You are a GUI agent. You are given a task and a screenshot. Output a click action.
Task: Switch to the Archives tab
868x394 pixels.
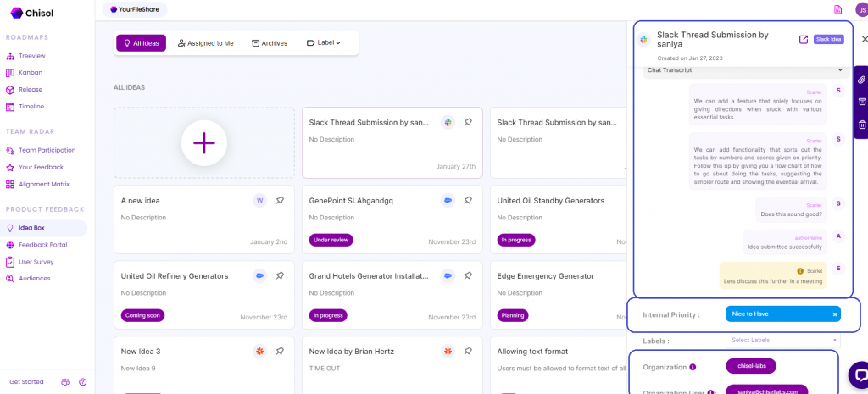click(270, 43)
